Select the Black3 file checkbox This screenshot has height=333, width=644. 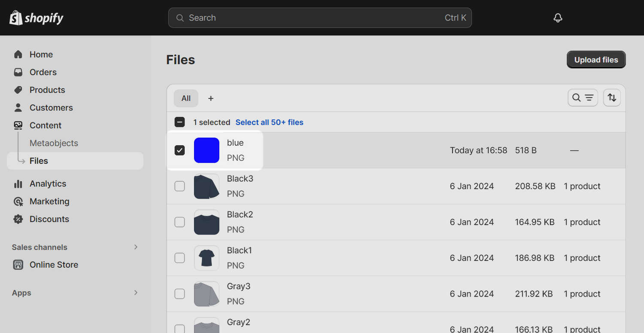coord(180,186)
